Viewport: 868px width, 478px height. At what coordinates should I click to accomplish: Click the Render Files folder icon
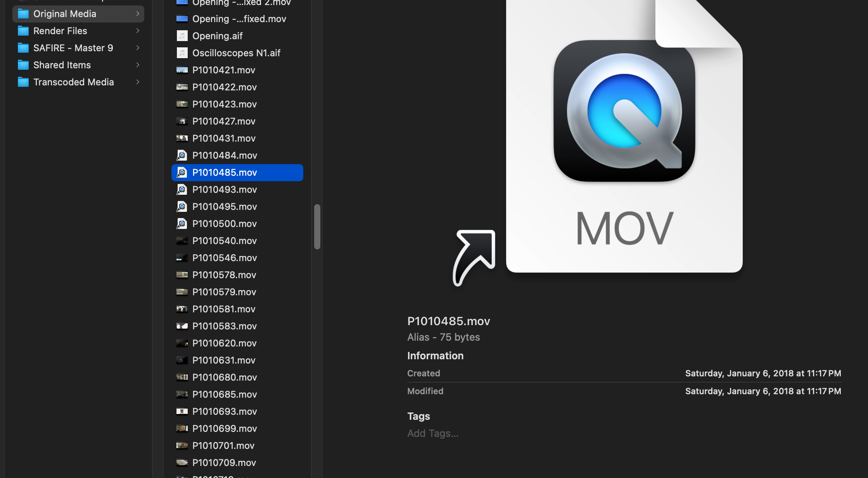pos(23,31)
